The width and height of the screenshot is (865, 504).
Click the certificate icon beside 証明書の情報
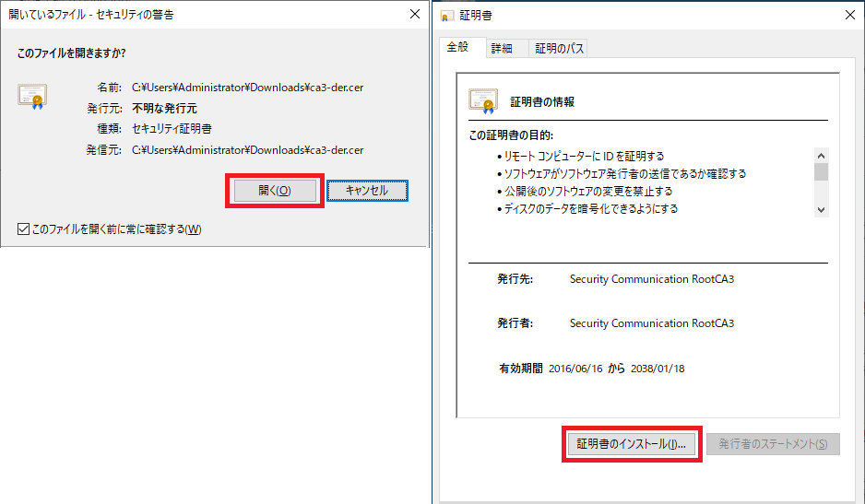click(483, 100)
